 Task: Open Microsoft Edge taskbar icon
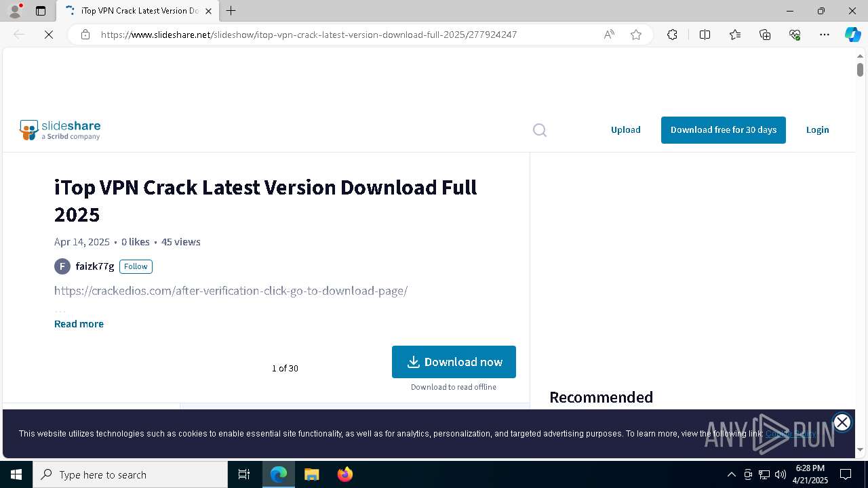[279, 474]
